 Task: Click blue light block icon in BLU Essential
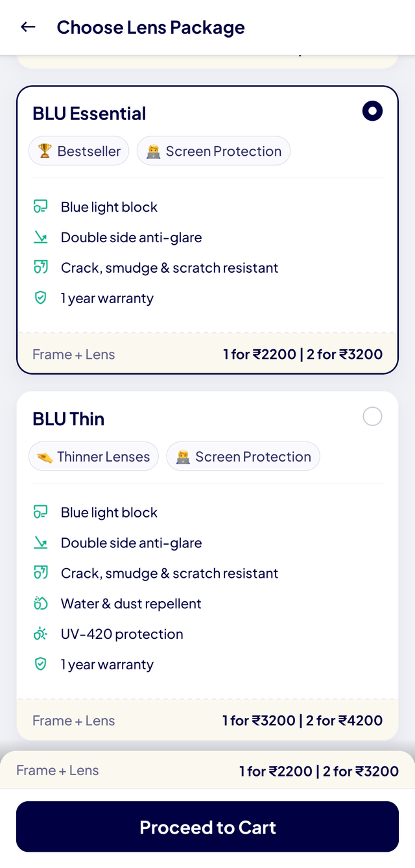(x=40, y=207)
